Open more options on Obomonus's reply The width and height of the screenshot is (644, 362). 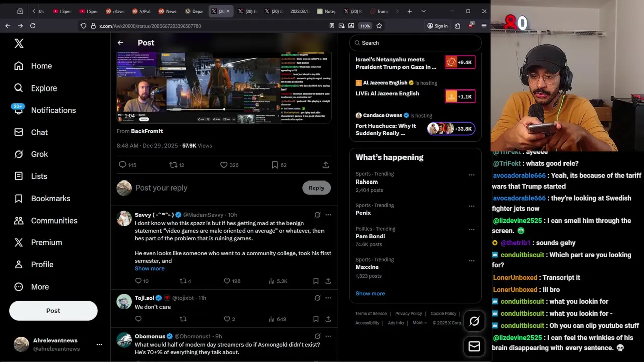328,336
